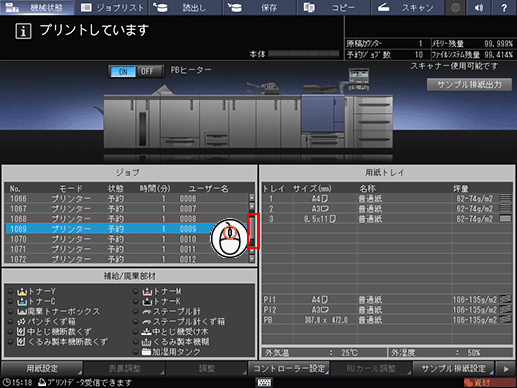The image size is (517, 388).
Task: Switch to the スキャン tab
Action: pos(407,7)
